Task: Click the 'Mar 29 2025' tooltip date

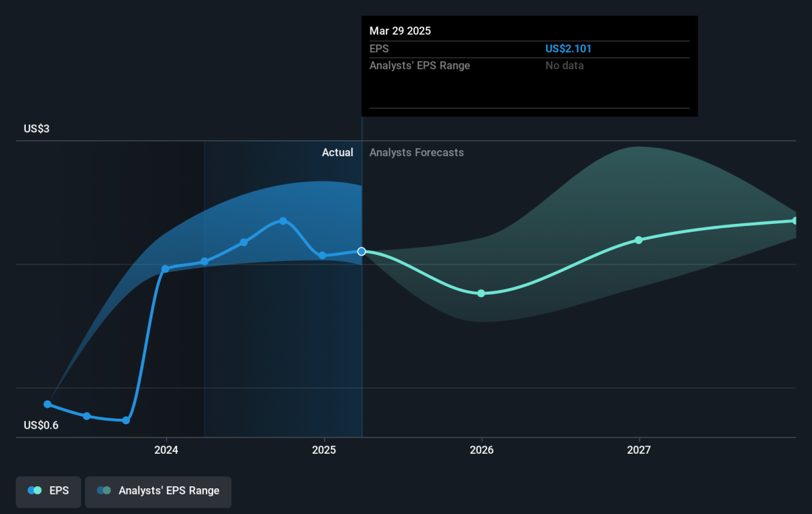Action: point(400,31)
